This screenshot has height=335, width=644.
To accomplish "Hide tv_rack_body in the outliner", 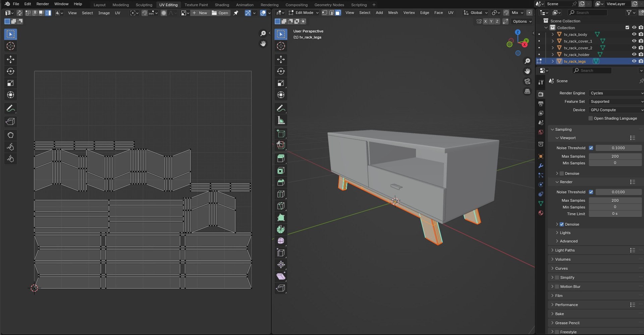I will coord(634,34).
